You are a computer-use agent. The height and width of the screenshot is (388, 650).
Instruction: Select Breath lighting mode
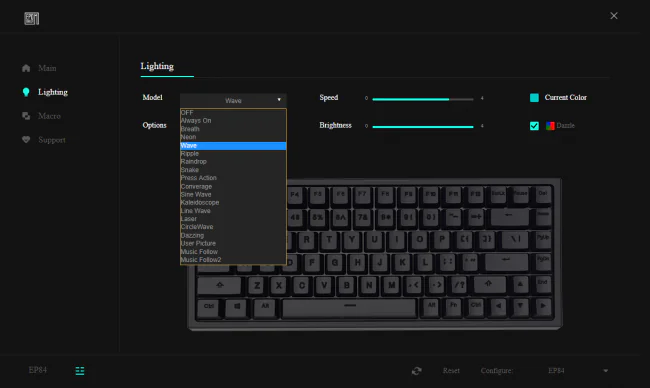(233, 129)
